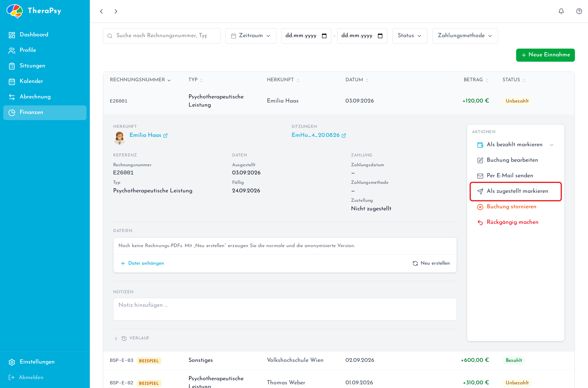
Task: Click Bezahlt status badge of BSP-E-03
Action: pyautogui.click(x=513, y=360)
